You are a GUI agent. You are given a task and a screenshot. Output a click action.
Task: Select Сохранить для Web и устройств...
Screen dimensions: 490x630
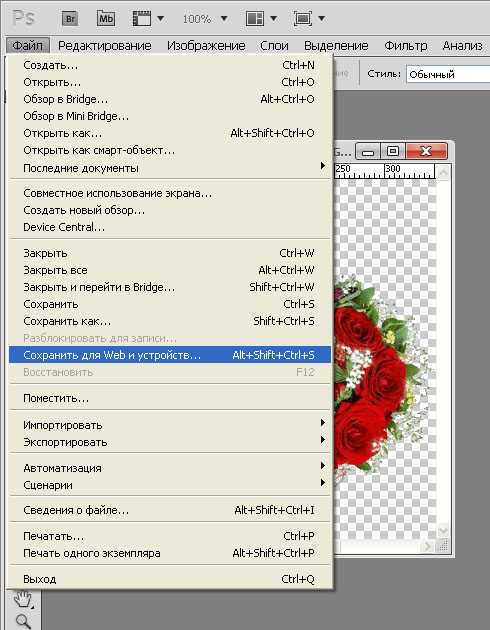tap(170, 355)
